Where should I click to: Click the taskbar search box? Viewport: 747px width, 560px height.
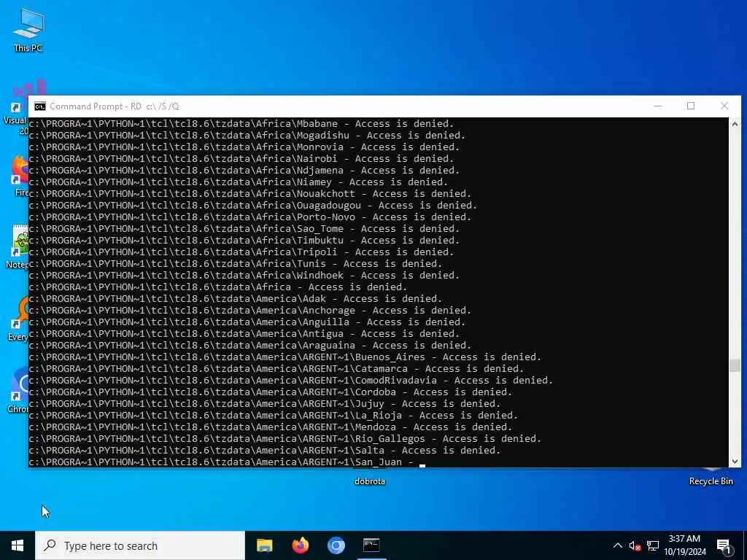[140, 545]
